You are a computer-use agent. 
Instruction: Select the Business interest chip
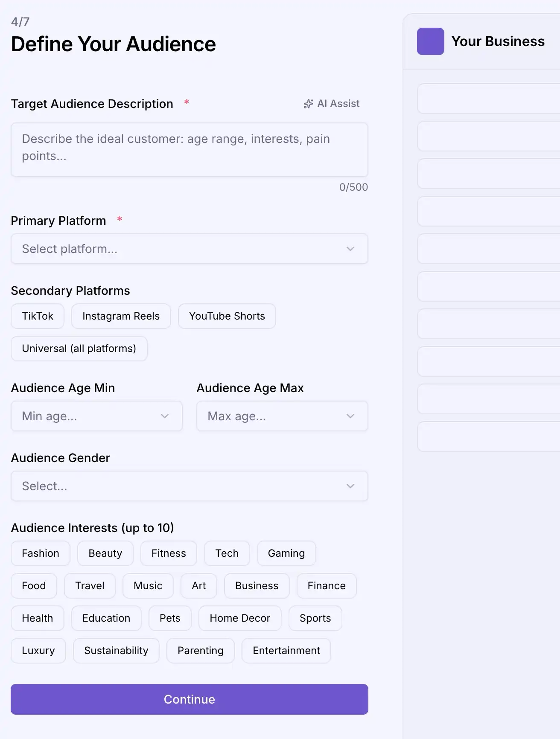point(257,586)
